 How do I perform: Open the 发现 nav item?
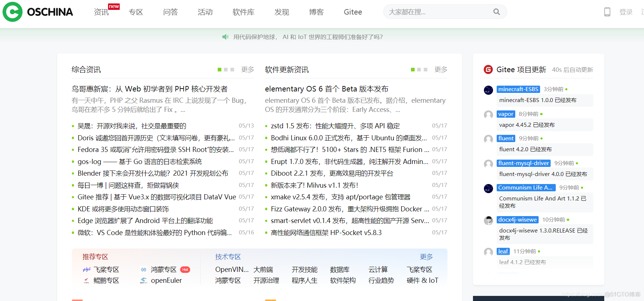pos(282,12)
